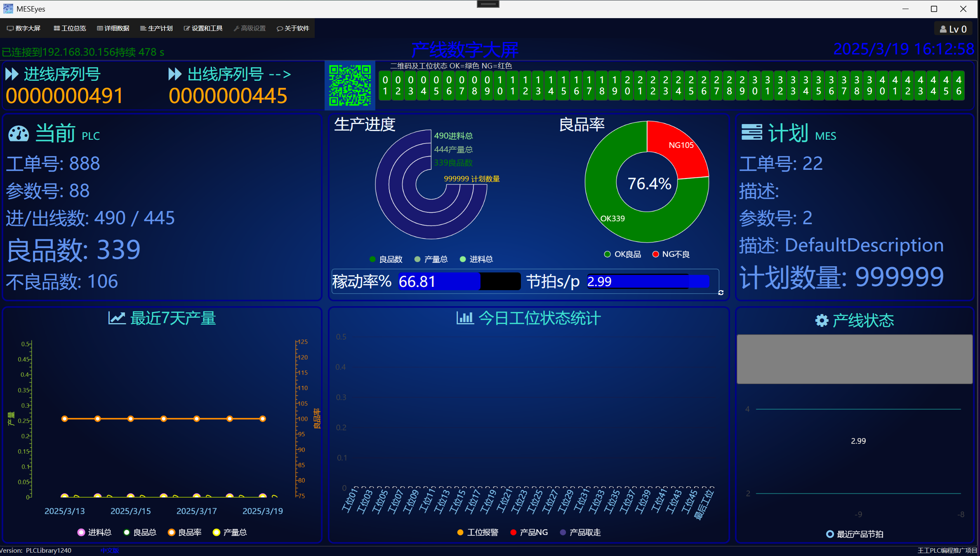Screen dimensions: 980x556
Task: Click the bar chart icon beside 今日工位状态统计
Action: pos(465,318)
